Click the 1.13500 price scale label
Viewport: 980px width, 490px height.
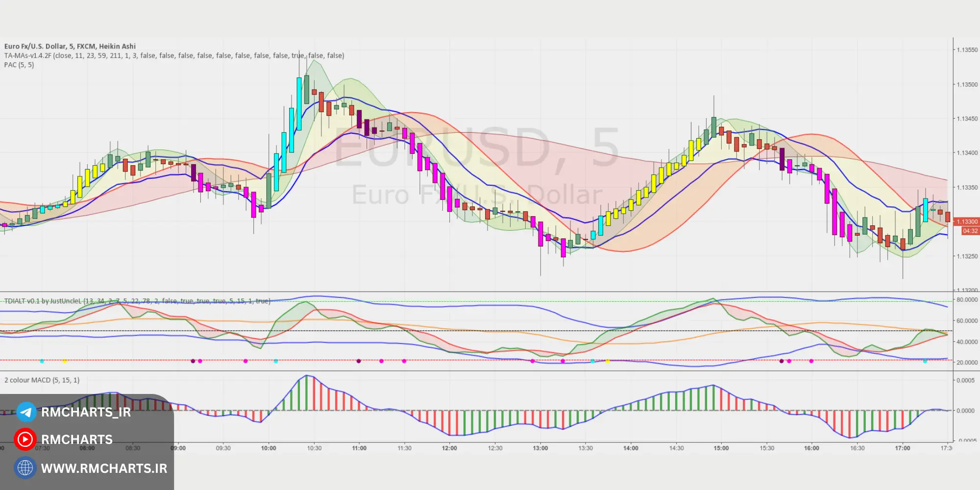pos(967,84)
